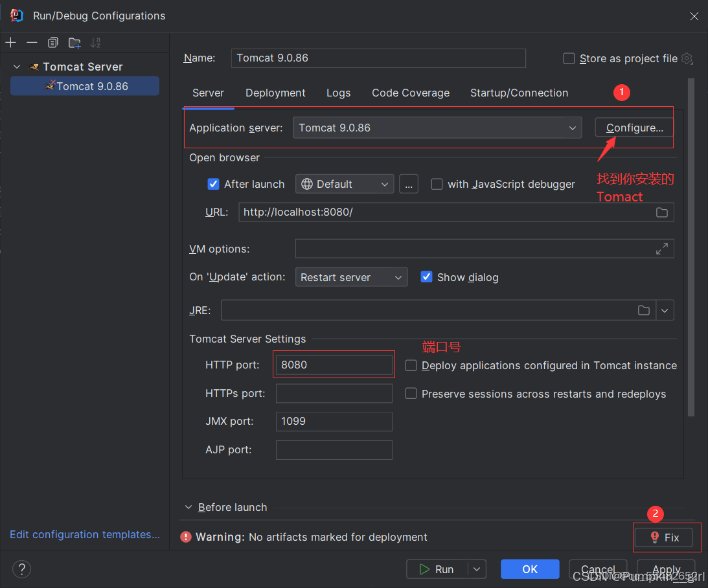
Task: Expand the VM options field
Action: 661,249
